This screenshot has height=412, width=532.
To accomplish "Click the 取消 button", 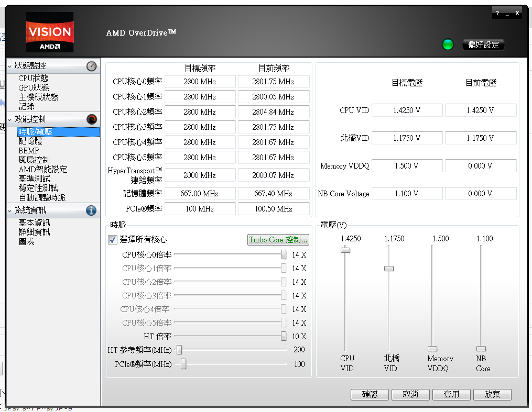I will coord(410,394).
